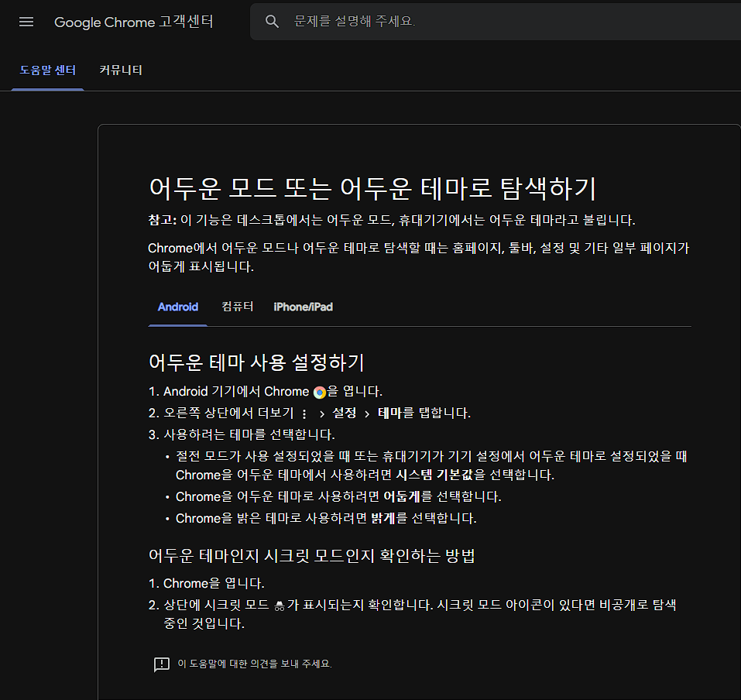The image size is (741, 700).
Task: Click the feedback speech bubble icon
Action: tap(162, 664)
